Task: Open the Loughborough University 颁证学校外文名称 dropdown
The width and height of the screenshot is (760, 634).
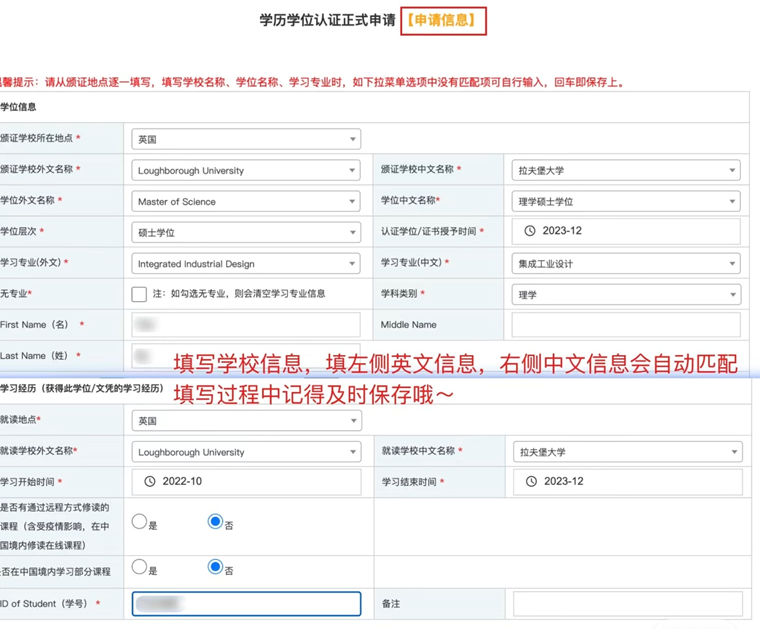Action: 246,170
